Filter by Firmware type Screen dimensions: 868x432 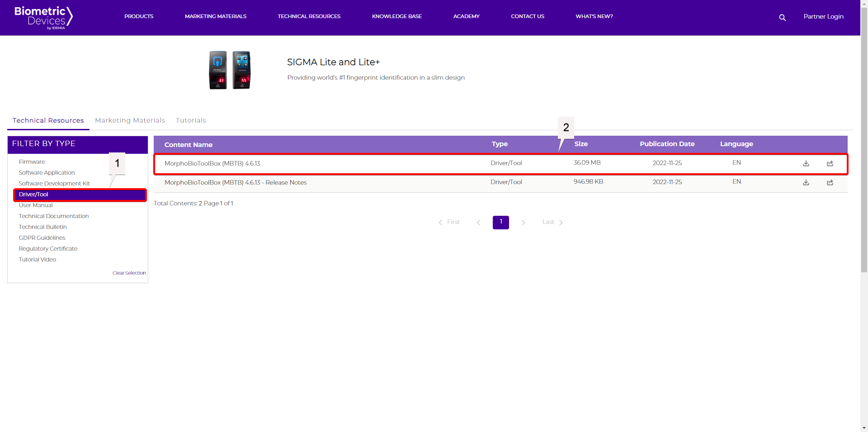(32, 162)
